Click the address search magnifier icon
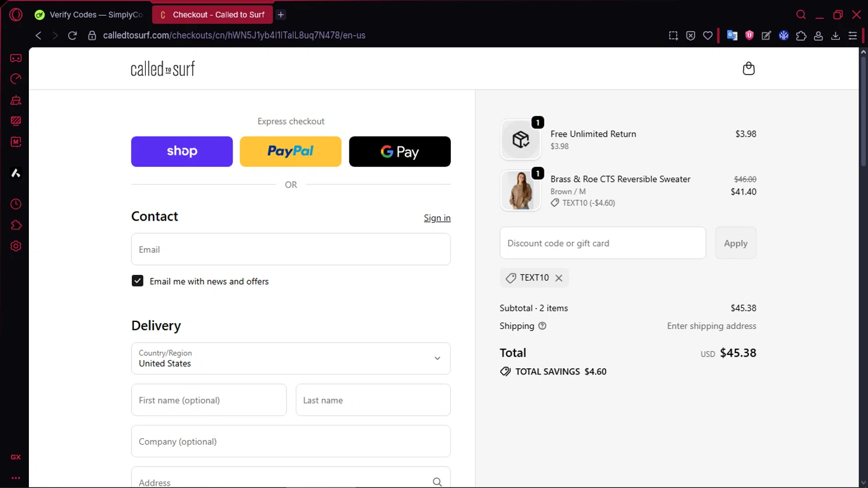The image size is (868, 488). click(x=437, y=482)
